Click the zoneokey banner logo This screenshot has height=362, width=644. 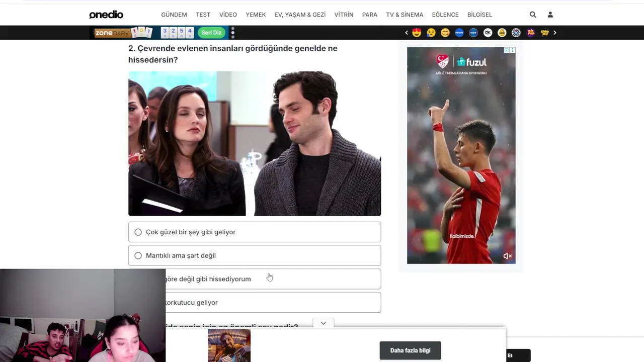click(112, 33)
